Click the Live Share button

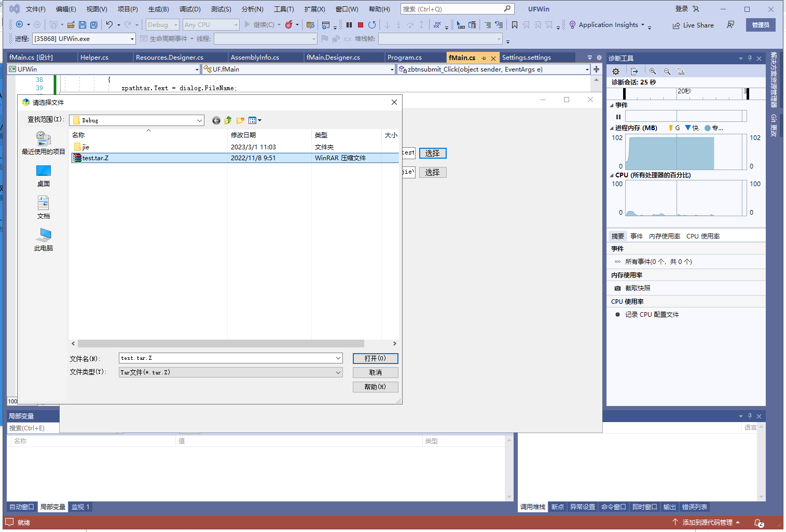(x=693, y=25)
